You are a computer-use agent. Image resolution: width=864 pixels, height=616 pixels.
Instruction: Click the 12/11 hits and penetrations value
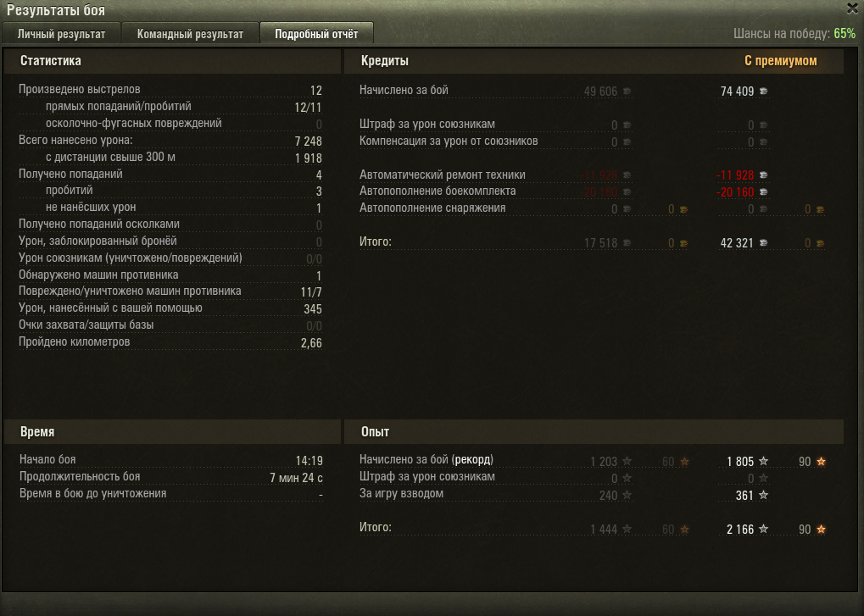[308, 108]
